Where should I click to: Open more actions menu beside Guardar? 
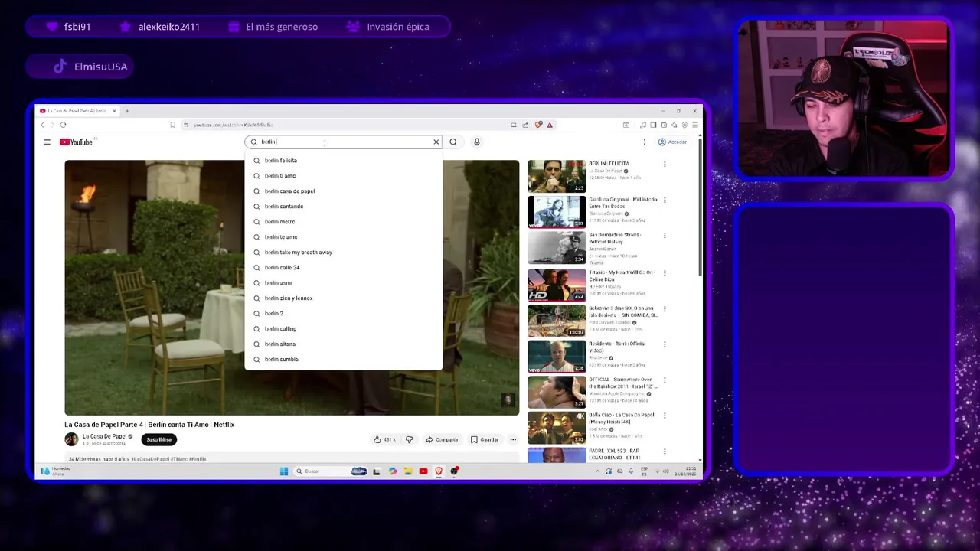coord(513,439)
